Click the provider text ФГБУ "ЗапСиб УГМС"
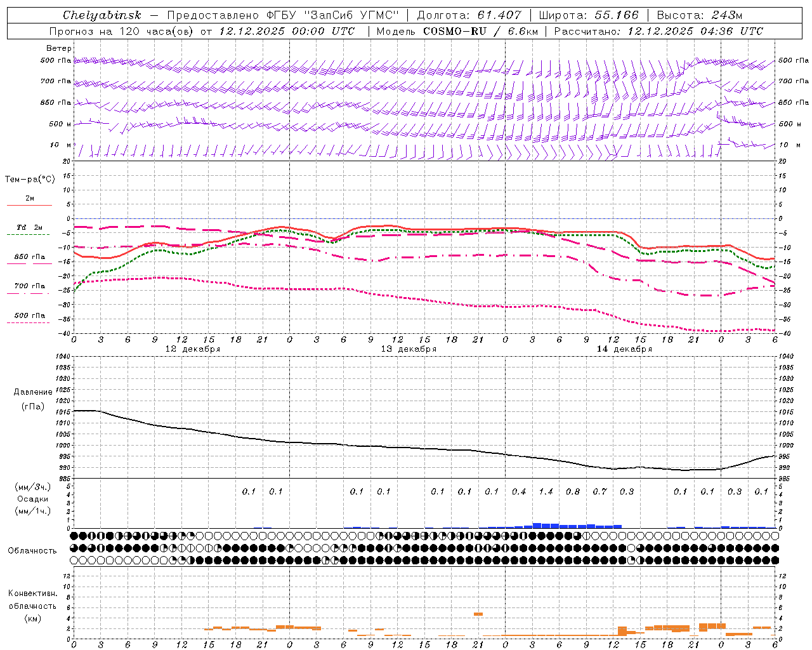The height and width of the screenshot is (650, 812). pyautogui.click(x=334, y=15)
